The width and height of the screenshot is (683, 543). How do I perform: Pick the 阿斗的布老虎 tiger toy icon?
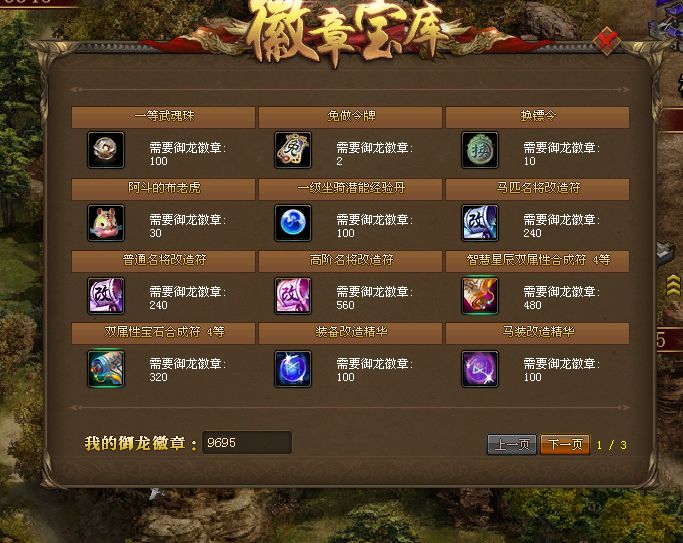coord(106,223)
